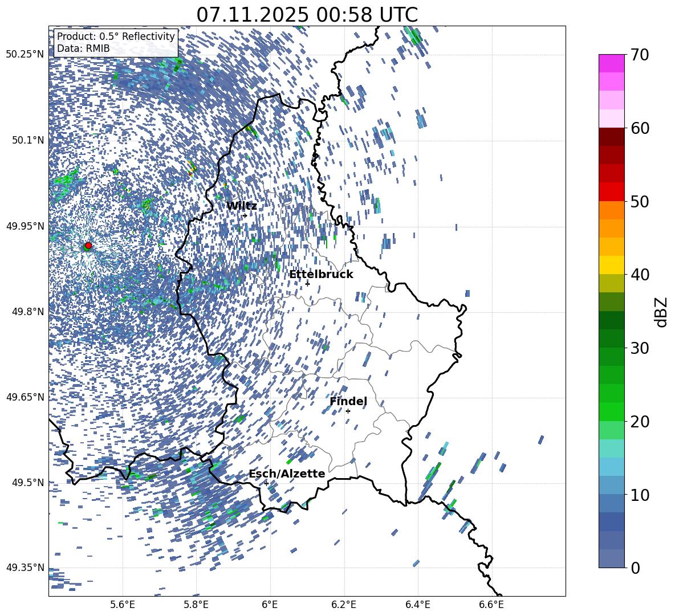Viewport: 675px width, 616px height.
Task: Click the 6.6°E longitude label
Action: [491, 605]
